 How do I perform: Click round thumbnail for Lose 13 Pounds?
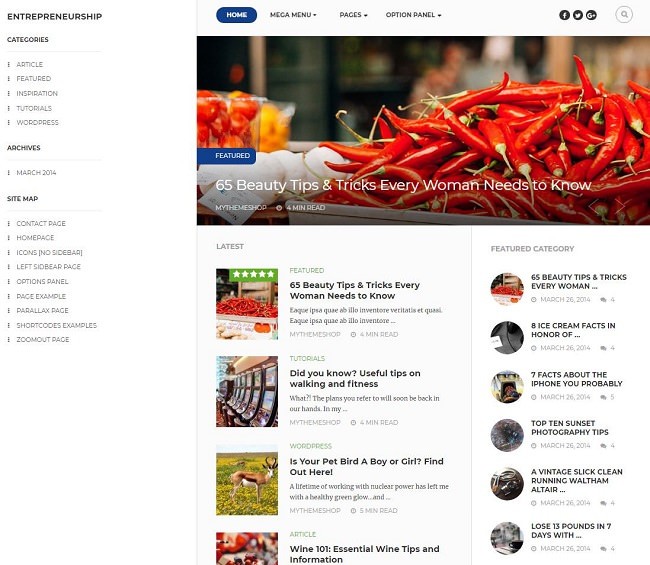507,538
